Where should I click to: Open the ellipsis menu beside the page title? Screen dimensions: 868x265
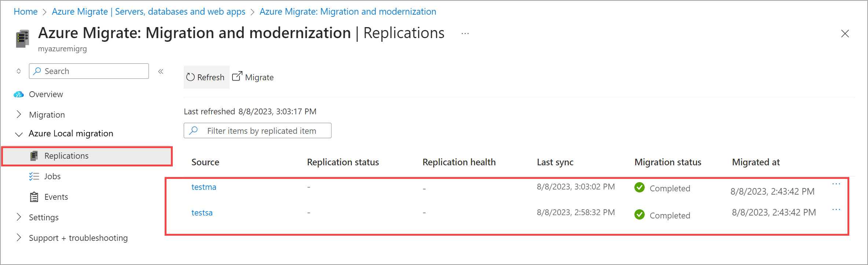[465, 33]
